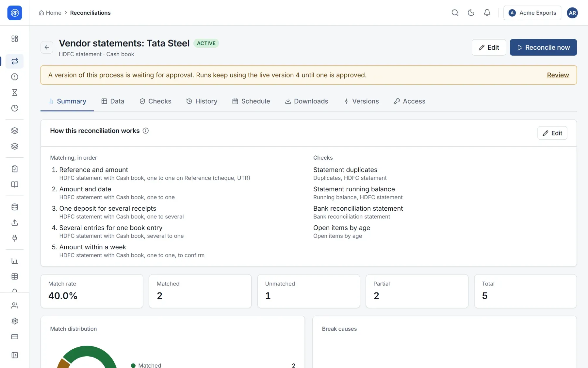Click the Reconciliations breadcrumb
Screen dimensions: 588x368
[x=90, y=13]
